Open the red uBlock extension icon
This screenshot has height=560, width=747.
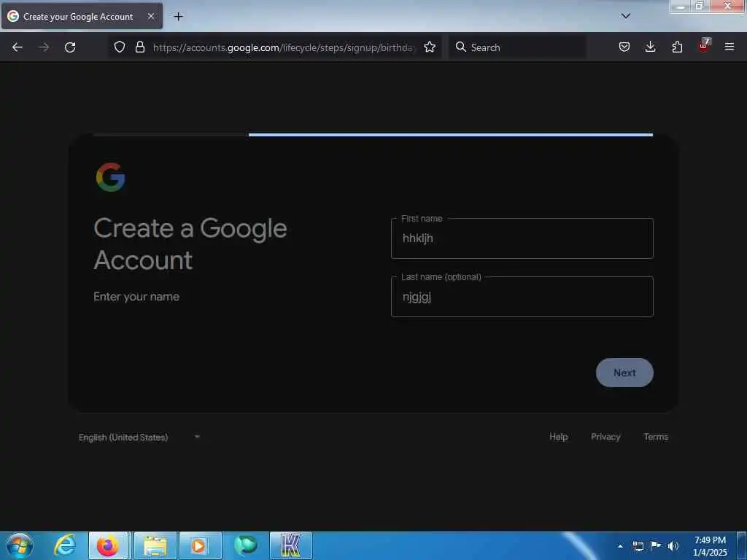tap(704, 46)
